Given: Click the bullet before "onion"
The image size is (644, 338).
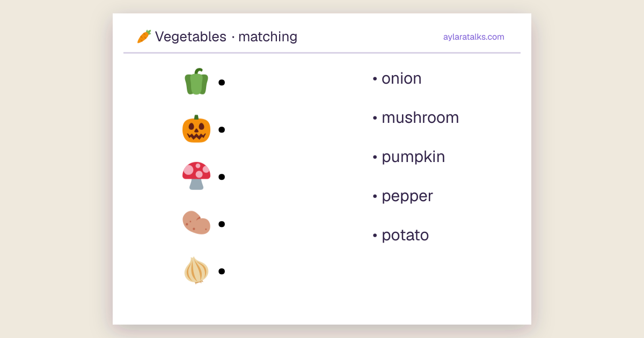Looking at the screenshot, I should click(x=375, y=79).
